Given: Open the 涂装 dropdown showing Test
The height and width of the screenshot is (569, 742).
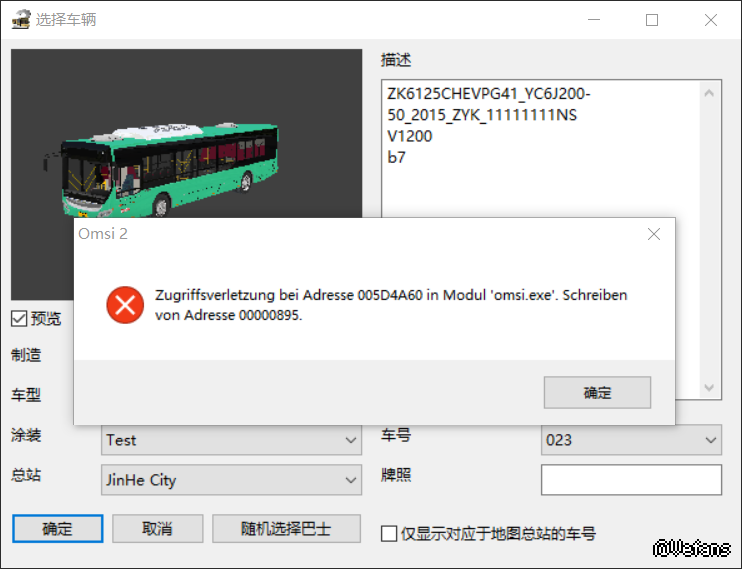Looking at the screenshot, I should pyautogui.click(x=231, y=440).
